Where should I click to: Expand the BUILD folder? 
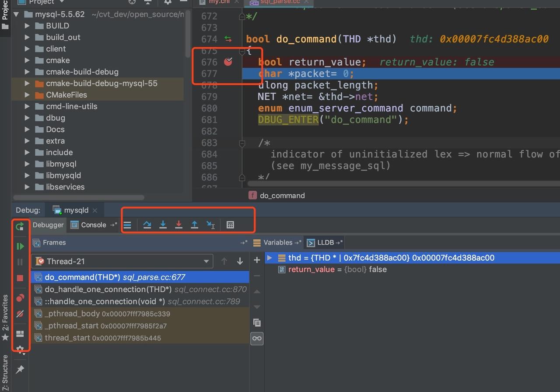[27, 26]
